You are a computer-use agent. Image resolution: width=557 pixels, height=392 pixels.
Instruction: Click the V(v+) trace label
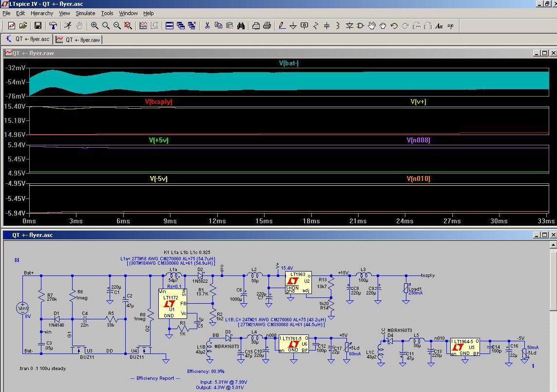pos(418,101)
